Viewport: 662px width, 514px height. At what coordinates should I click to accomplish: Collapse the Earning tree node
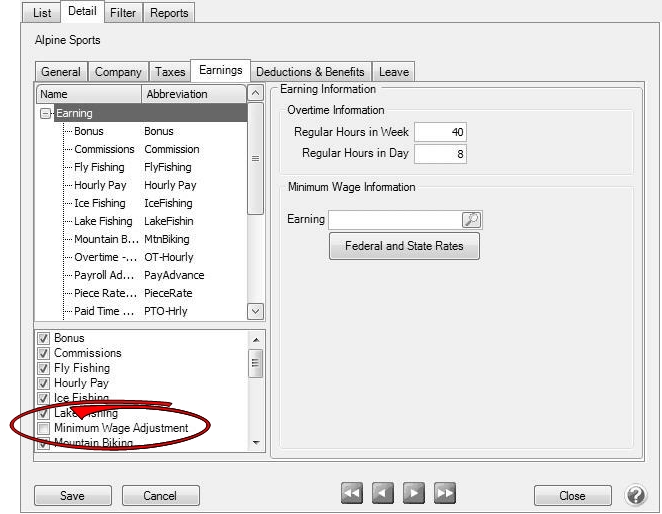point(46,114)
